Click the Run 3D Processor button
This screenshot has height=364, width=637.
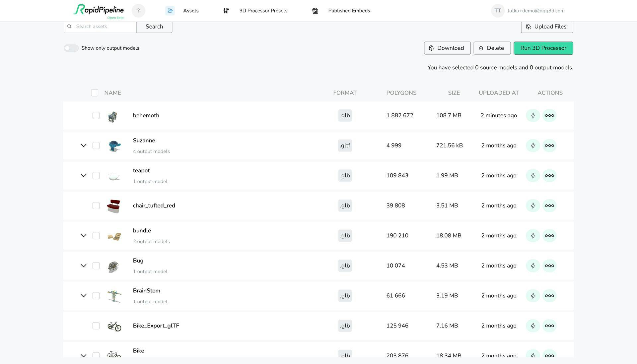(x=543, y=48)
